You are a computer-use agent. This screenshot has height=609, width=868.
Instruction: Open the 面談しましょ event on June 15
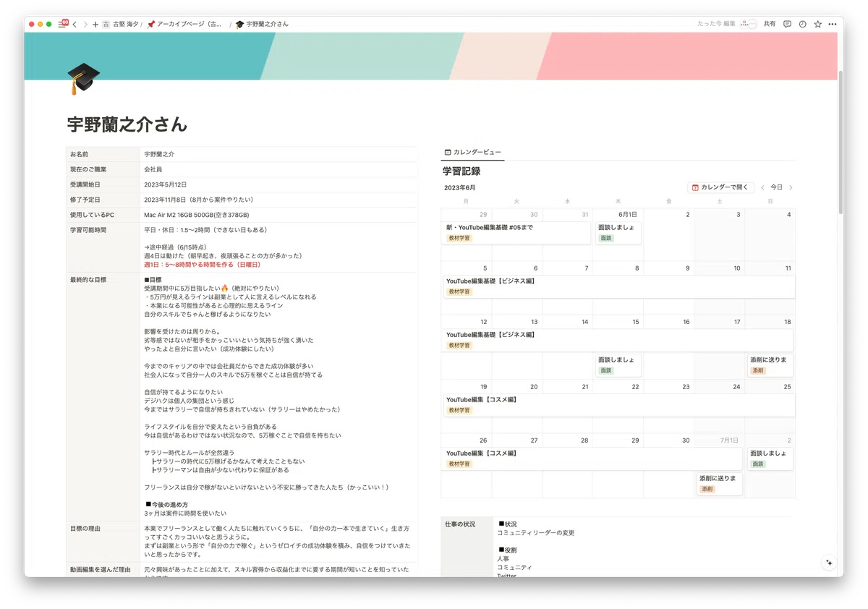pos(618,365)
